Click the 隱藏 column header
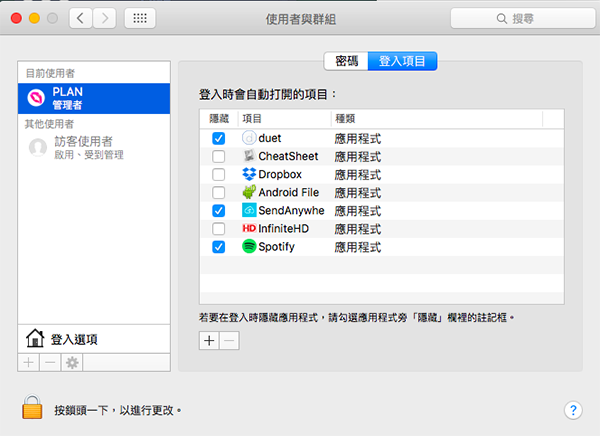Image resolution: width=600 pixels, height=436 pixels. pos(219,119)
